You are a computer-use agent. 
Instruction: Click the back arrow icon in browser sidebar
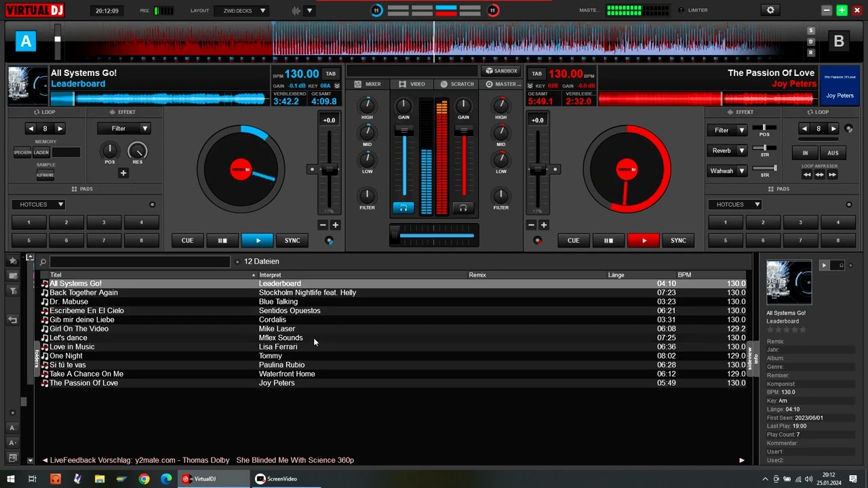[12, 320]
